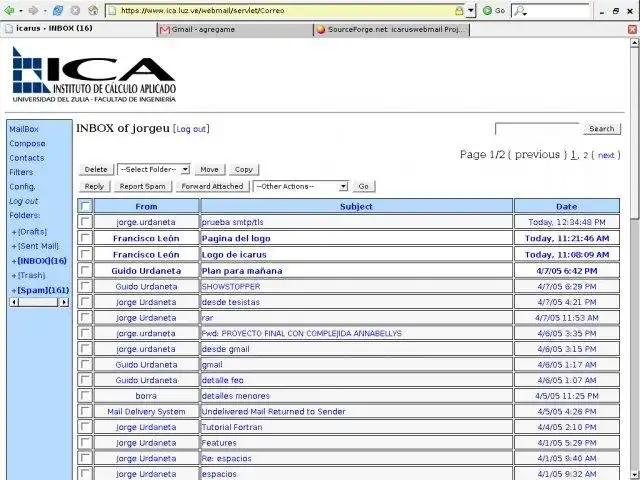The width and height of the screenshot is (640, 480).
Task: Sort by the Date column header
Action: click(567, 207)
